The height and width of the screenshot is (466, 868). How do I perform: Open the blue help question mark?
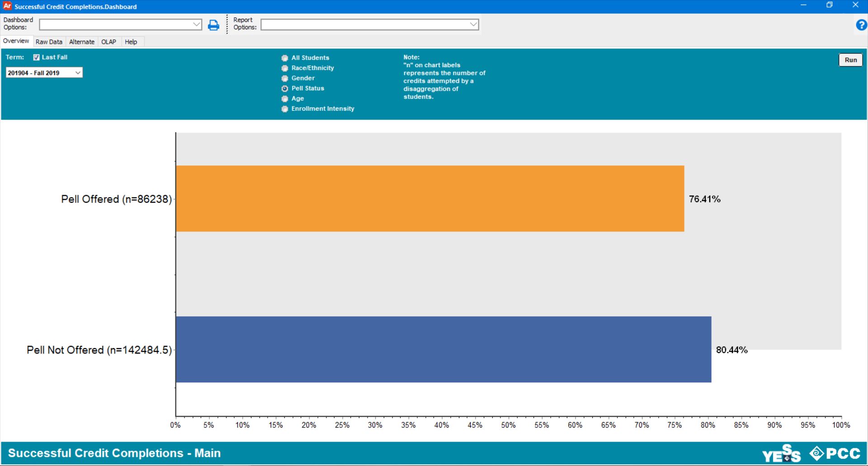coord(861,25)
